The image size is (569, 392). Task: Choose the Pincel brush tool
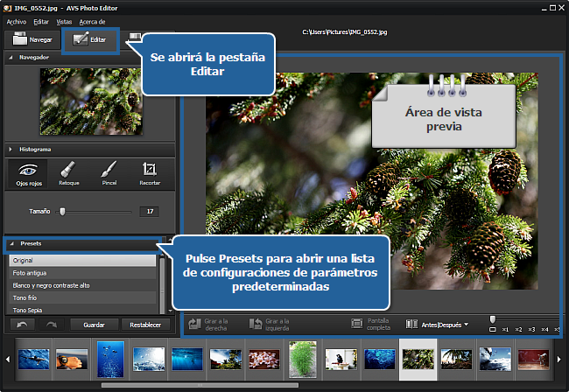click(x=109, y=172)
